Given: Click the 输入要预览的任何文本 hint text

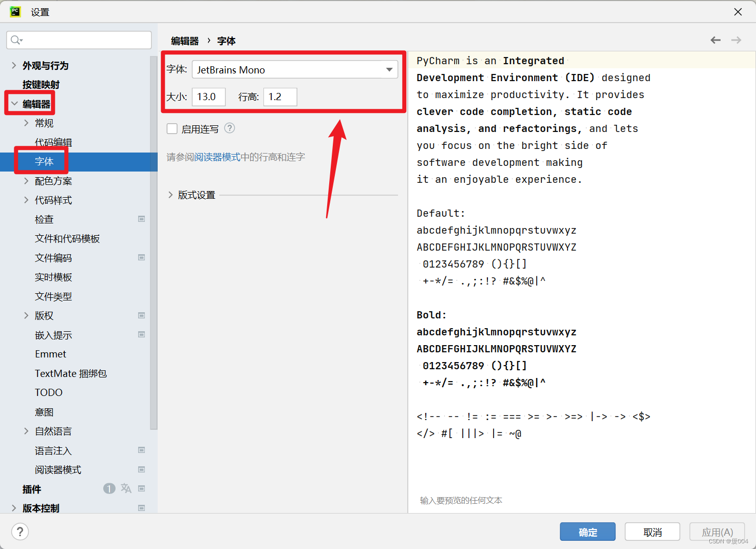Looking at the screenshot, I should tap(461, 500).
